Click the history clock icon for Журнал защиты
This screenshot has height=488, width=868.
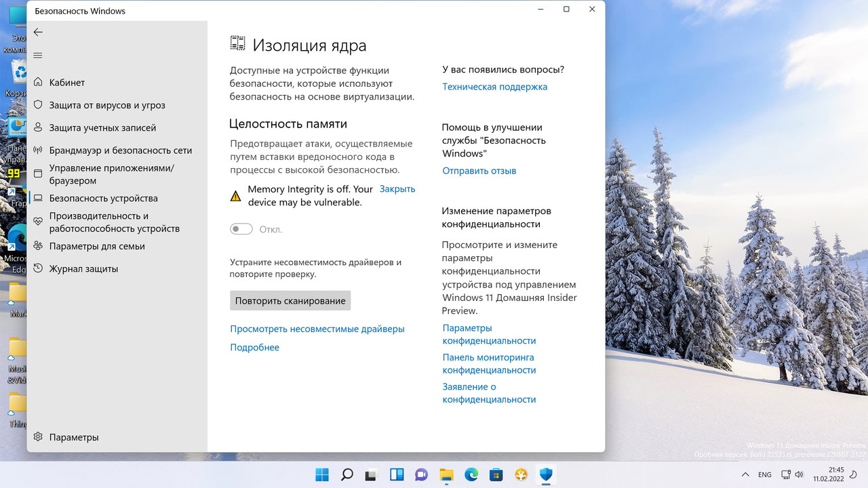38,268
